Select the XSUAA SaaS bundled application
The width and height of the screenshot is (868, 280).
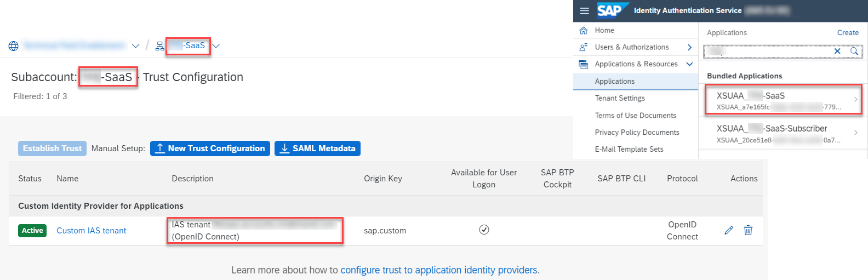(783, 99)
